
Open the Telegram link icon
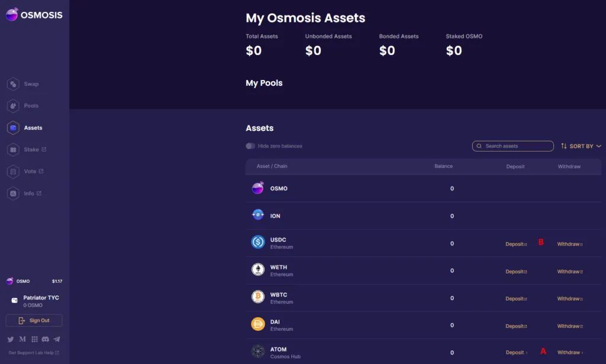tap(57, 339)
